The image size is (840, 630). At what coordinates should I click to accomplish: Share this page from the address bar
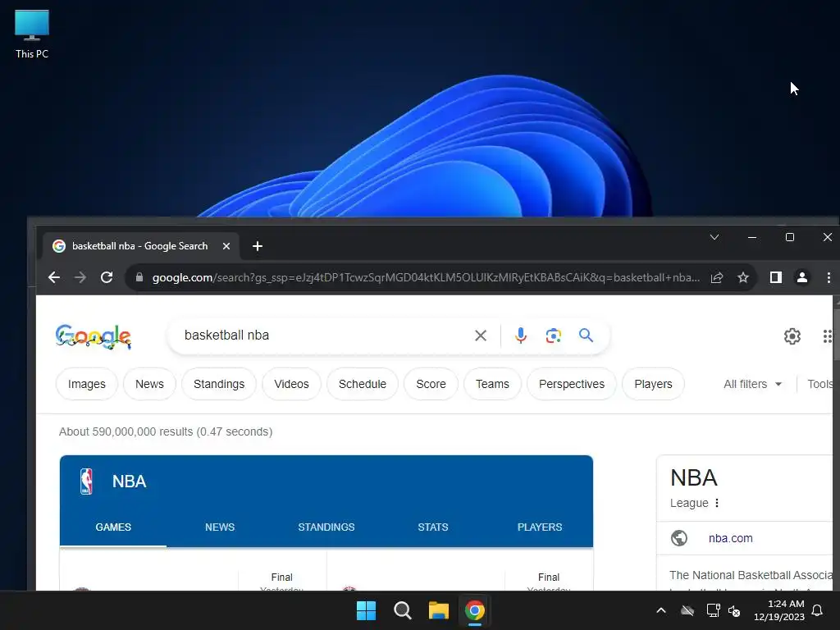pos(717,277)
